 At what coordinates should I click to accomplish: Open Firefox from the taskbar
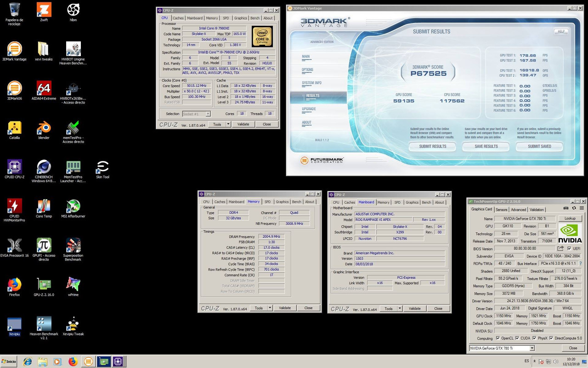tap(73, 362)
